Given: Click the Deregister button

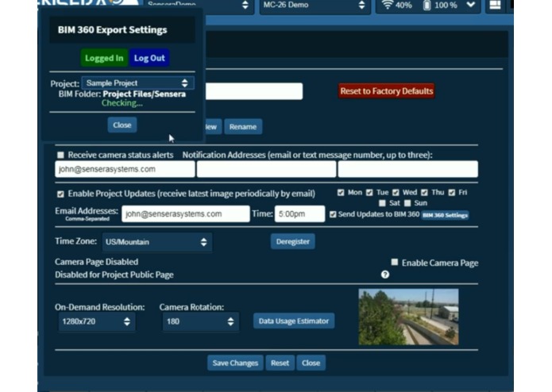Looking at the screenshot, I should [x=293, y=241].
